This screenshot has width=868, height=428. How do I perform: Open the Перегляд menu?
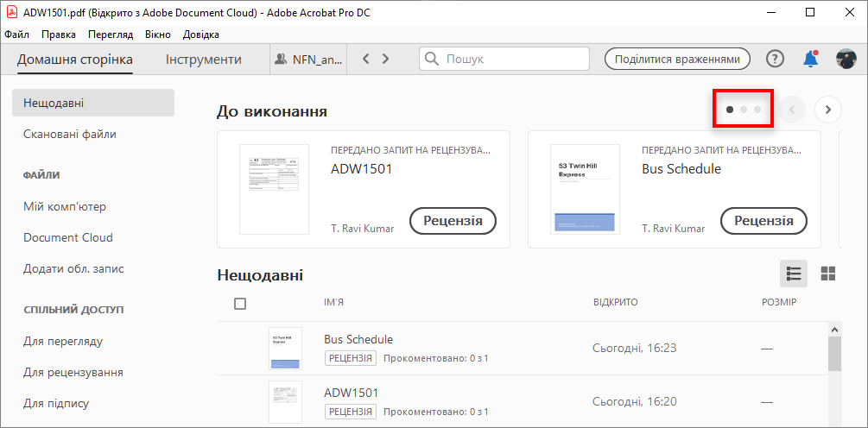tap(111, 35)
